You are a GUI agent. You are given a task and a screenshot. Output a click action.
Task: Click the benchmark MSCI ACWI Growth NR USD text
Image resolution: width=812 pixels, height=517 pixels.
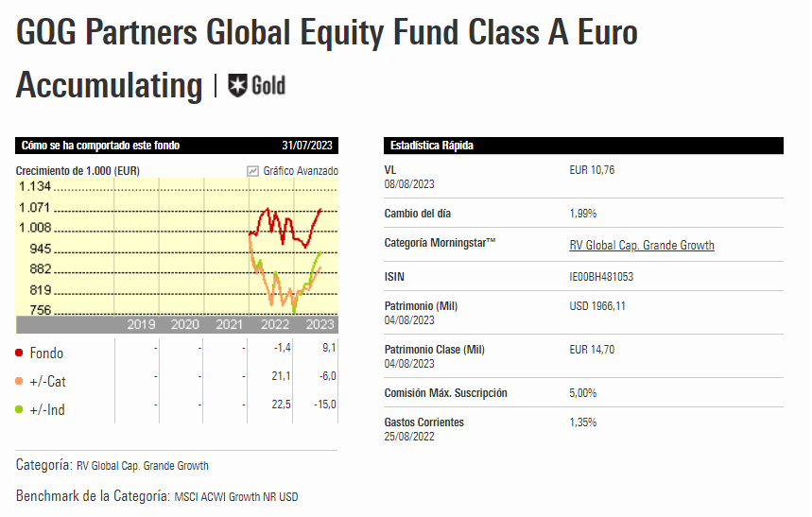[235, 496]
